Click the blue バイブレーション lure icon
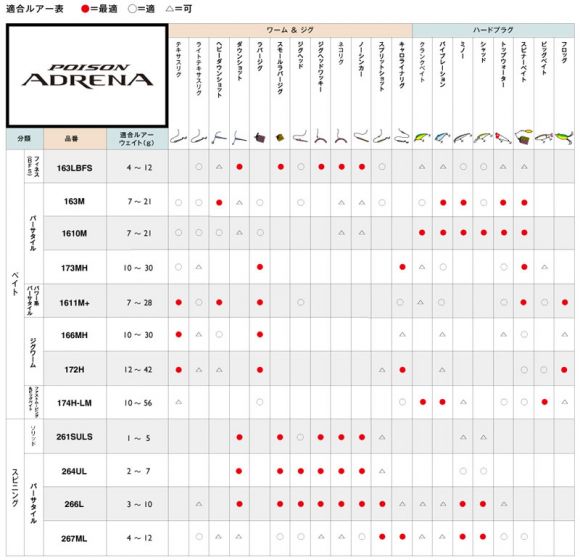This screenshot has height=560, width=580. click(442, 138)
